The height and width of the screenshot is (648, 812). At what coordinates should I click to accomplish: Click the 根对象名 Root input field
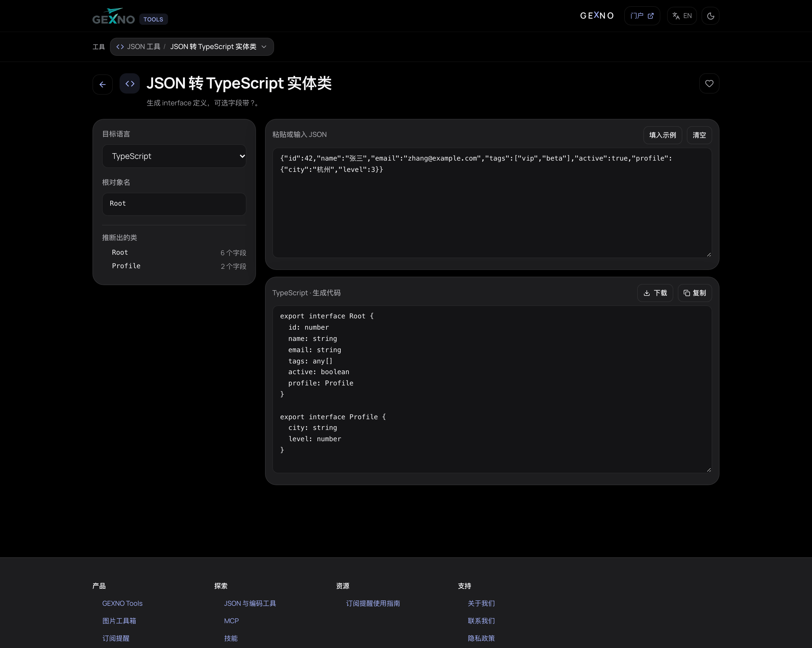[174, 204]
